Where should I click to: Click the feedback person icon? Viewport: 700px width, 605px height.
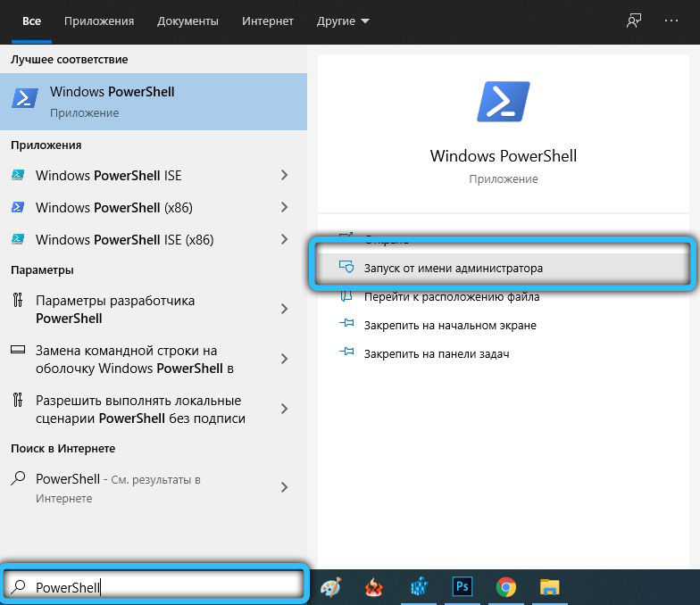[634, 21]
